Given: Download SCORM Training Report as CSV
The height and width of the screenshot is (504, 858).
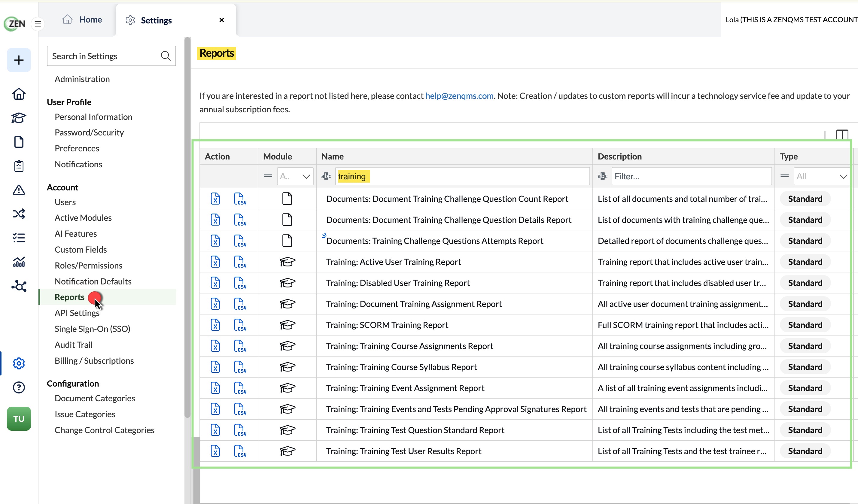Looking at the screenshot, I should (240, 325).
